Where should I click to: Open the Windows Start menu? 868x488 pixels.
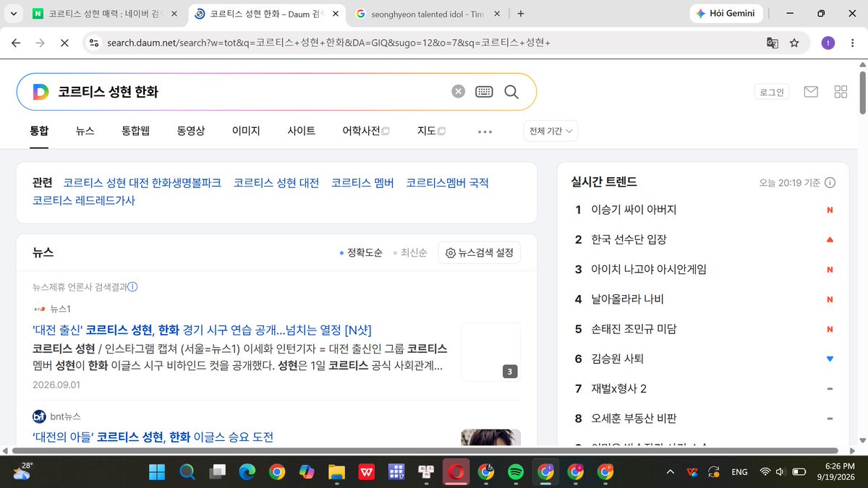(x=156, y=472)
